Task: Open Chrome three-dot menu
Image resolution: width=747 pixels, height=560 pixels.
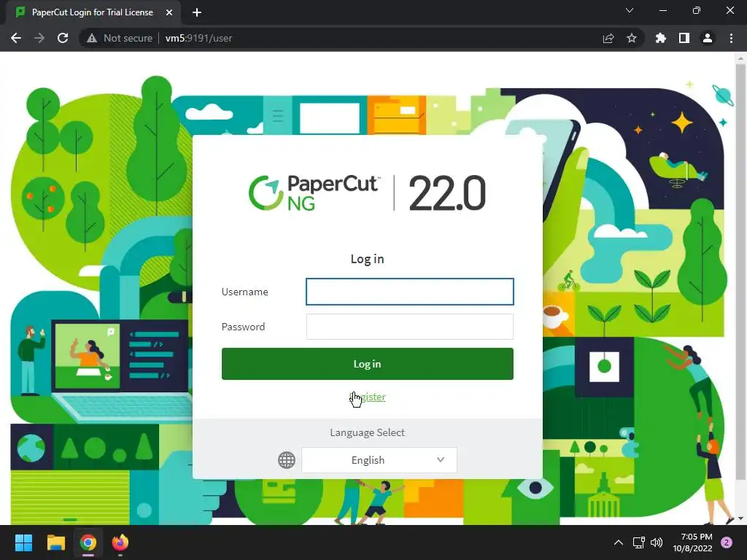Action: point(731,38)
